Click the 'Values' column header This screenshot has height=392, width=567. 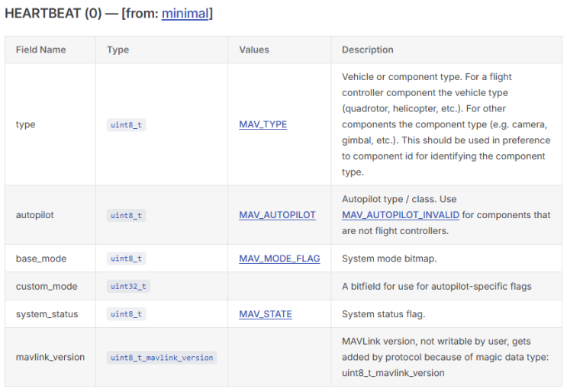point(254,50)
